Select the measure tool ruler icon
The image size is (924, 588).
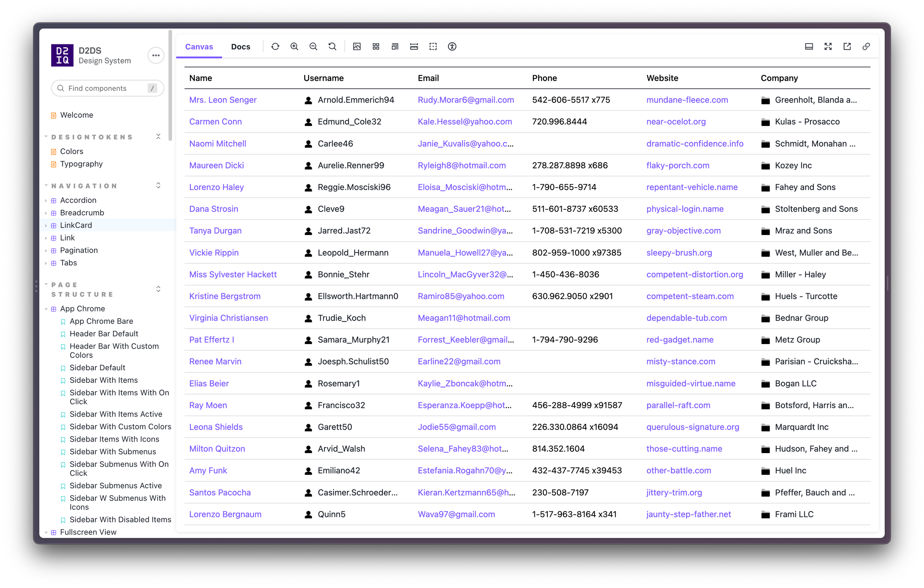tap(414, 46)
